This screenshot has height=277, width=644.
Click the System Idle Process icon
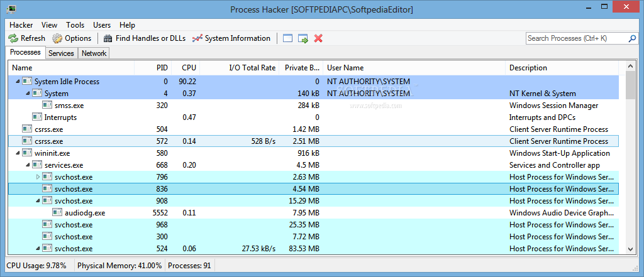28,81
